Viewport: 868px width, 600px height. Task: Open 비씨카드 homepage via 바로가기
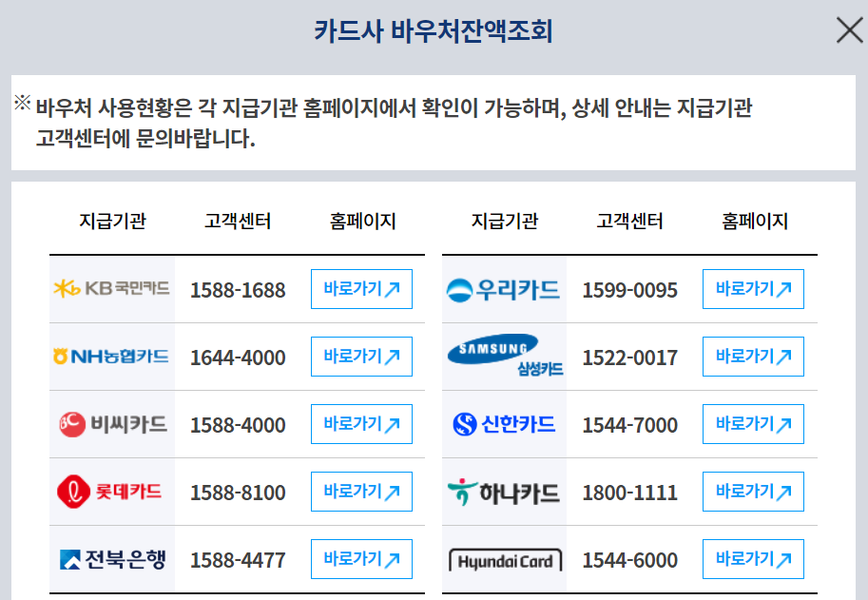361,424
